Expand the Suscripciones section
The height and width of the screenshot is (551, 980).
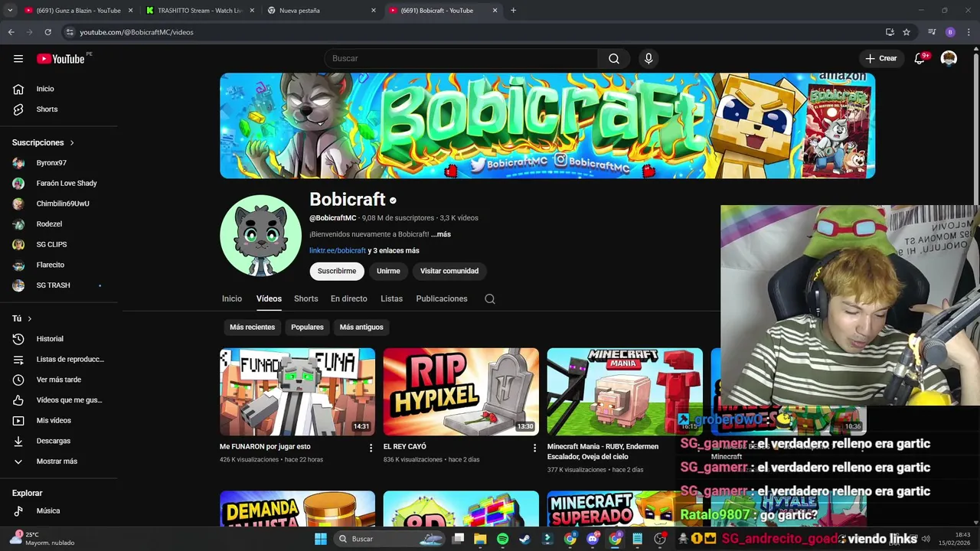point(44,142)
